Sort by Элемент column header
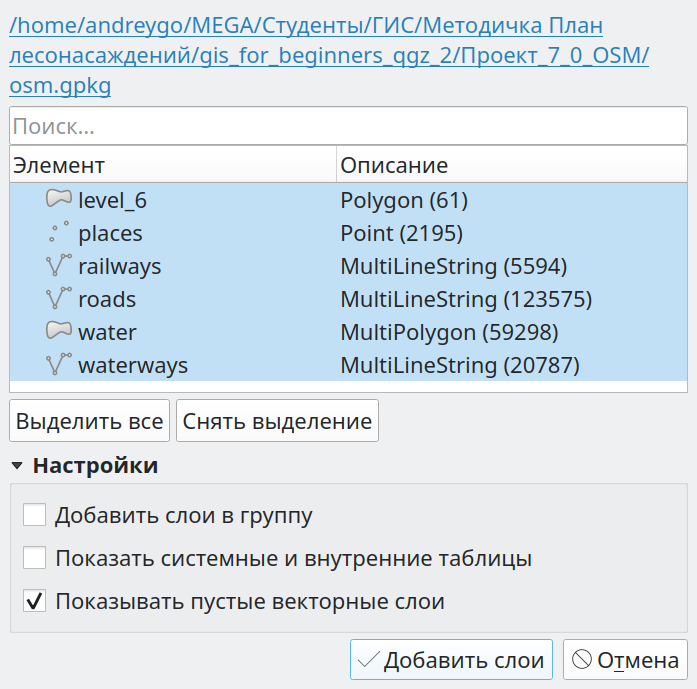This screenshot has width=697, height=689. click(173, 165)
